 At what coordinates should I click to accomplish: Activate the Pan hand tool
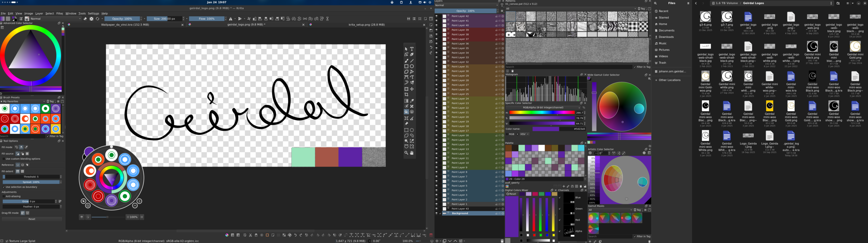pos(412,153)
